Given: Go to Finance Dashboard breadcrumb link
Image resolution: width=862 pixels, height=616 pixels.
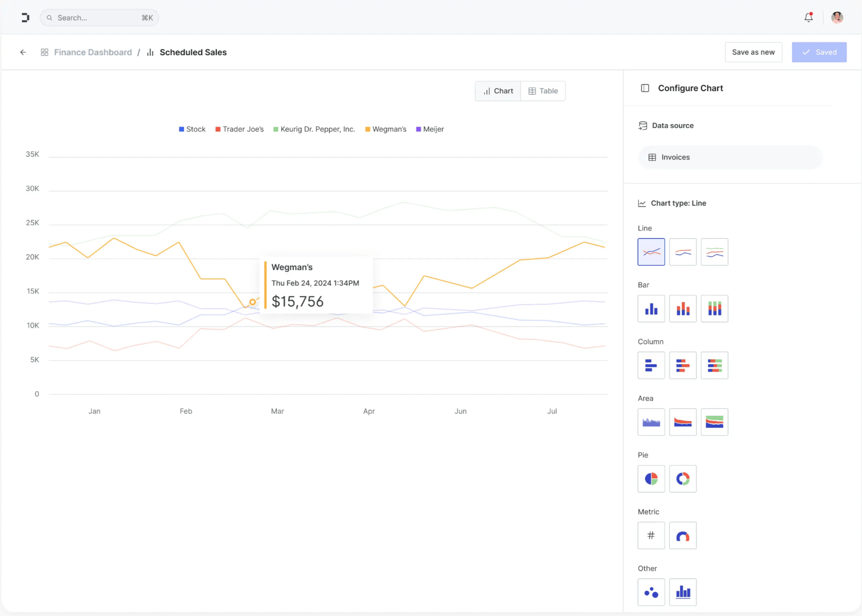Looking at the screenshot, I should (93, 52).
